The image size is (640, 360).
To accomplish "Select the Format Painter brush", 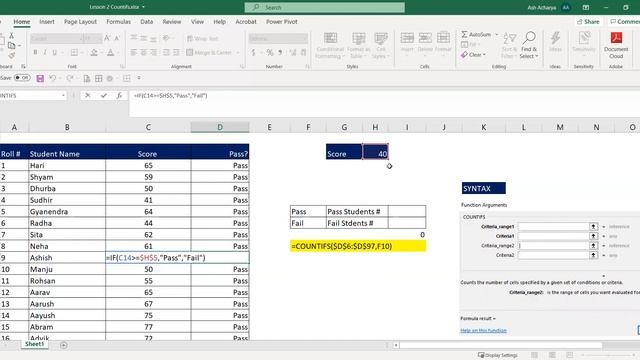I will (11, 55).
